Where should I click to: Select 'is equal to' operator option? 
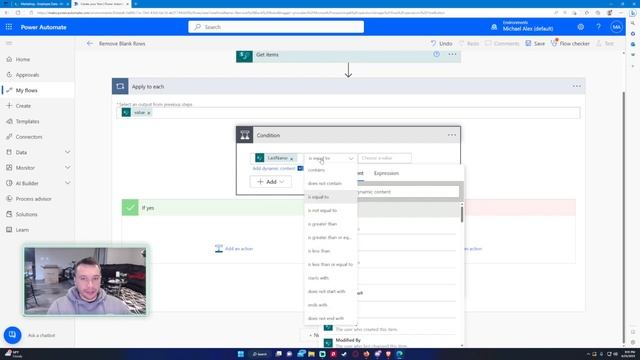[331, 197]
